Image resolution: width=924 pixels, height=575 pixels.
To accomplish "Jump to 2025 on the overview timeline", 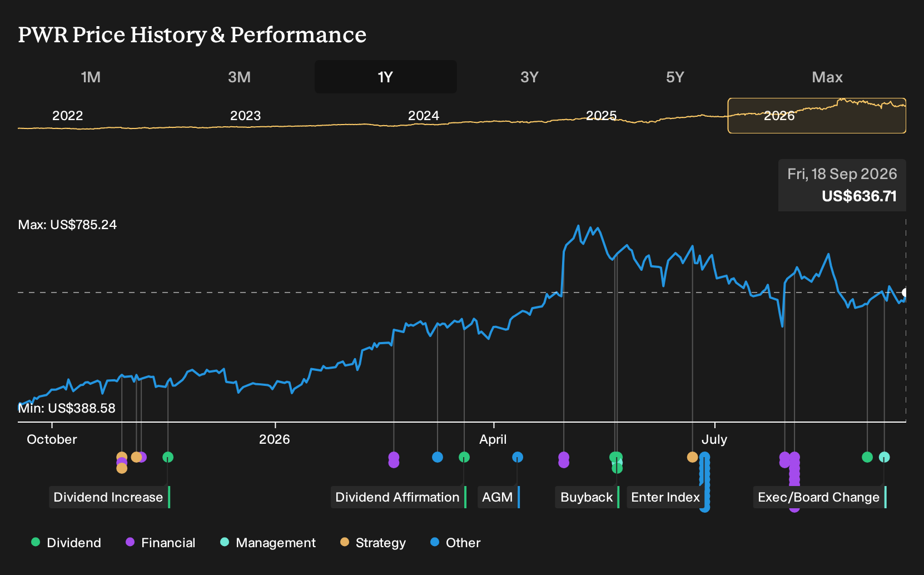I will pyautogui.click(x=601, y=116).
